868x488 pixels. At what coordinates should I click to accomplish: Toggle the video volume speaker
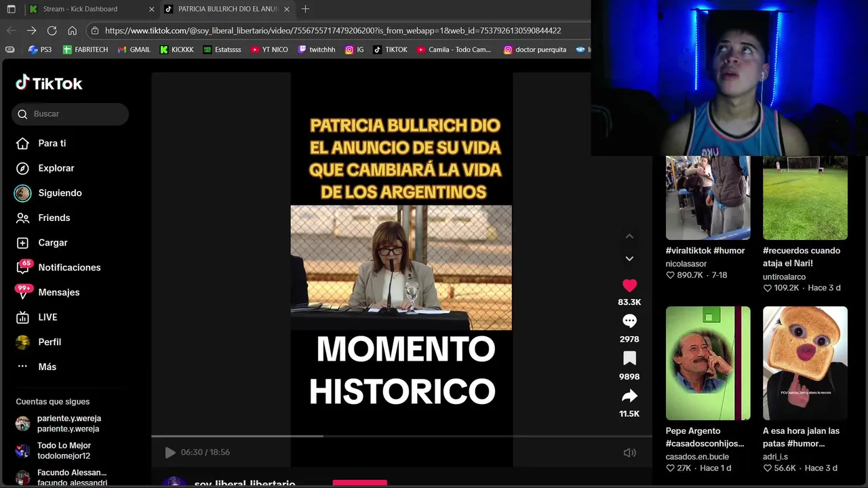[x=629, y=452]
